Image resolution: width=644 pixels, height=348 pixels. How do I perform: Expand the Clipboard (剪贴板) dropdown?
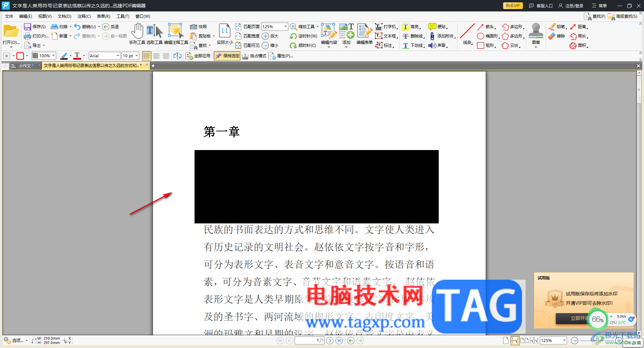pos(214,36)
